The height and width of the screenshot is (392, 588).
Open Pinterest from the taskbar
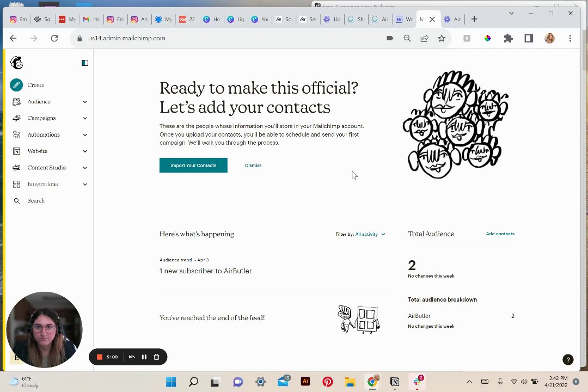click(328, 382)
